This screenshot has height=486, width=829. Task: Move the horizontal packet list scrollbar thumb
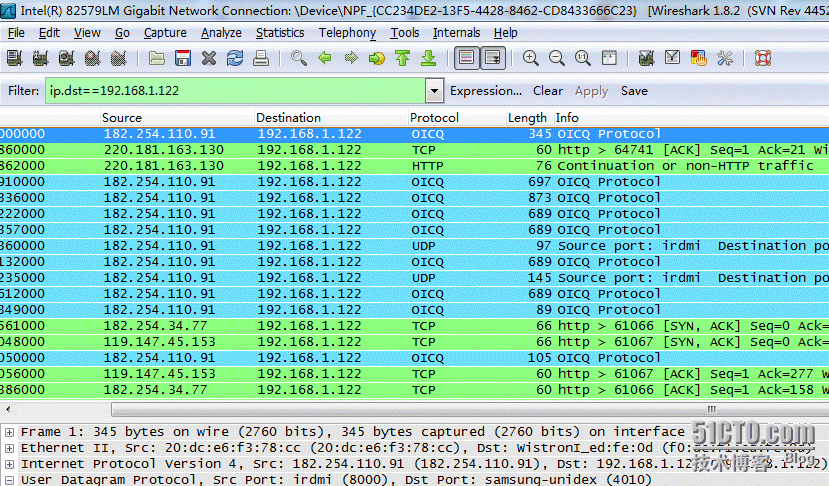471,409
